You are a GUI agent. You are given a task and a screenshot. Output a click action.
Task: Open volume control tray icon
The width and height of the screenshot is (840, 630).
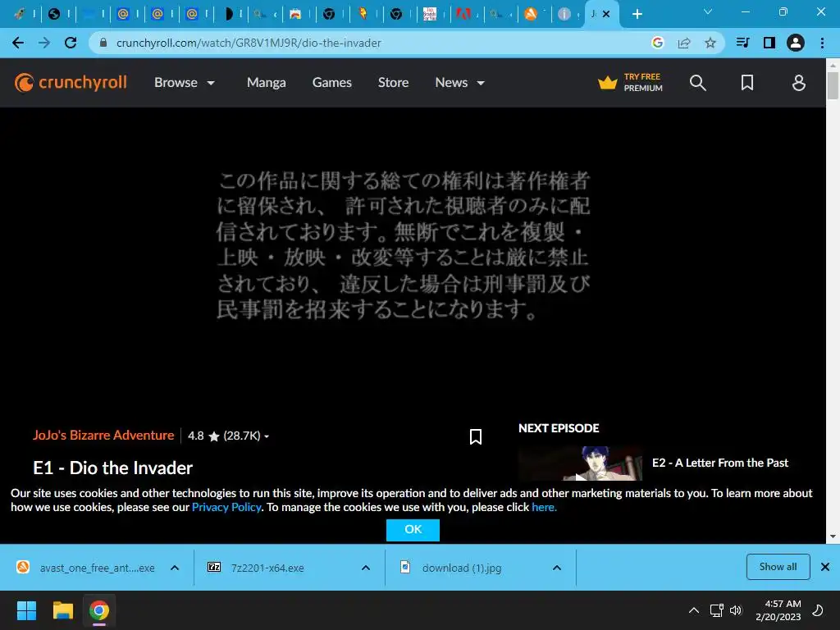736,610
